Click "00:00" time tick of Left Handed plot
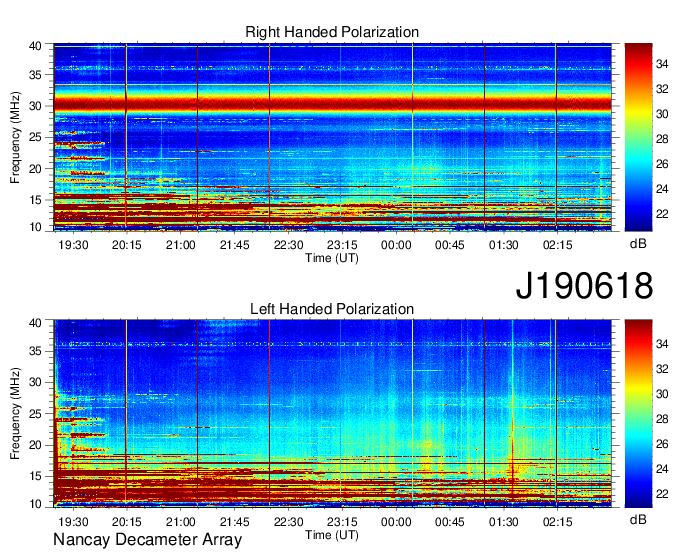This screenshot has height=552, width=680. [396, 522]
